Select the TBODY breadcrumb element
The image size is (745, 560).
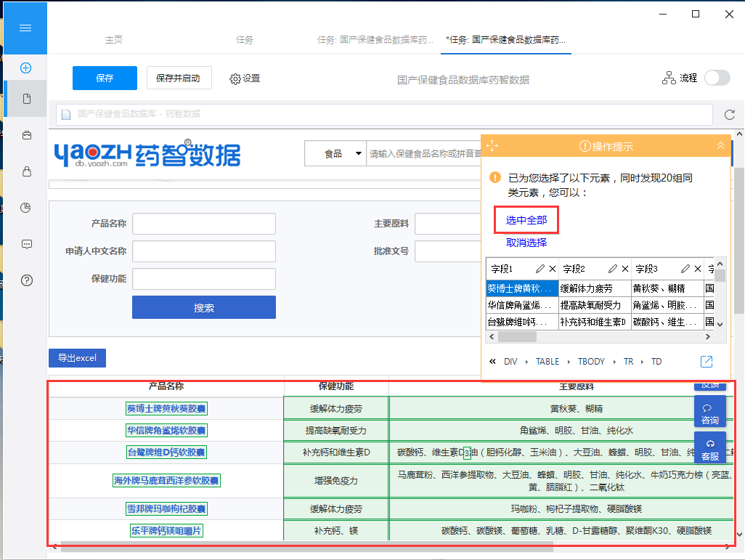tap(591, 362)
